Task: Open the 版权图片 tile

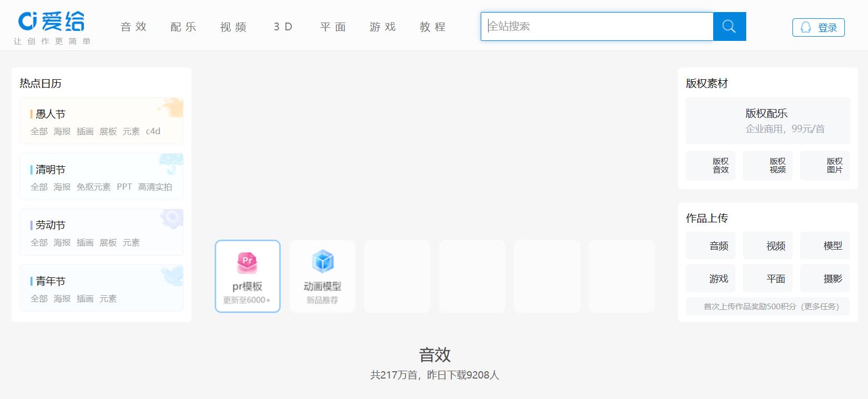Action: tap(825, 166)
